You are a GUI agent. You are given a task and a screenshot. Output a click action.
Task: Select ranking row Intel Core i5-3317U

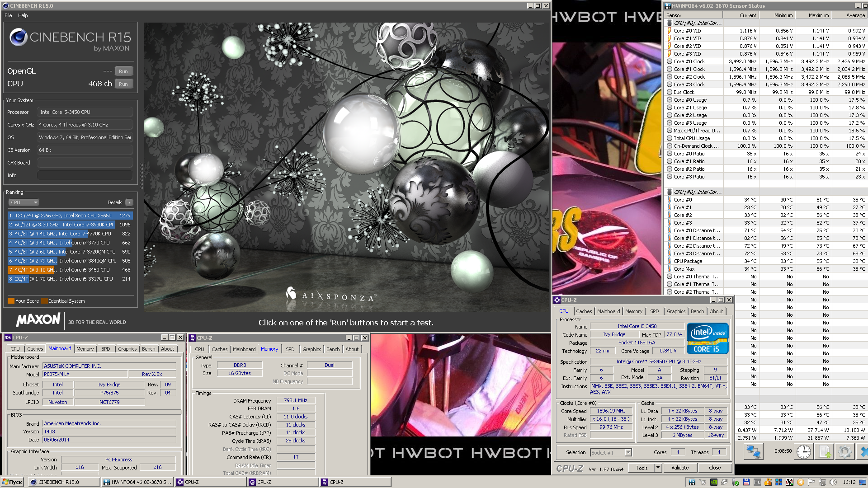point(70,279)
